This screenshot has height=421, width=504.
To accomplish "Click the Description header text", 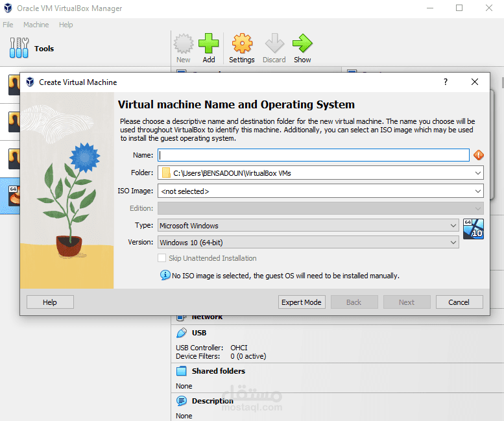I will coord(213,401).
